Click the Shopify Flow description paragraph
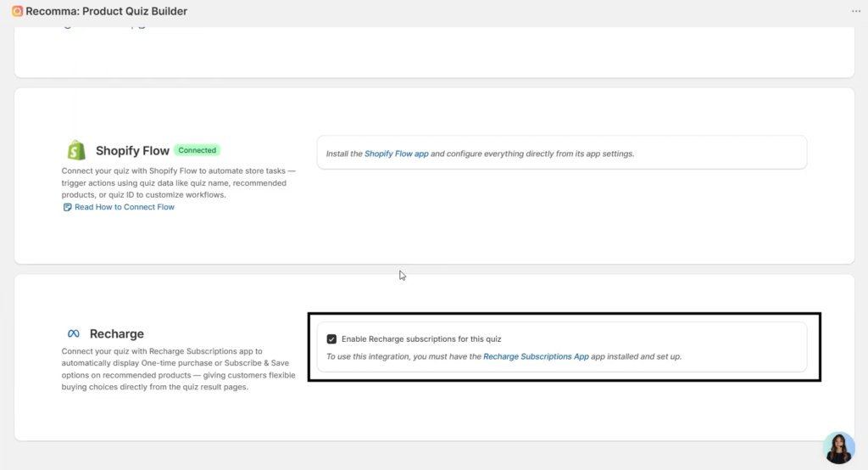Screen dimensions: 868x470 178,183
